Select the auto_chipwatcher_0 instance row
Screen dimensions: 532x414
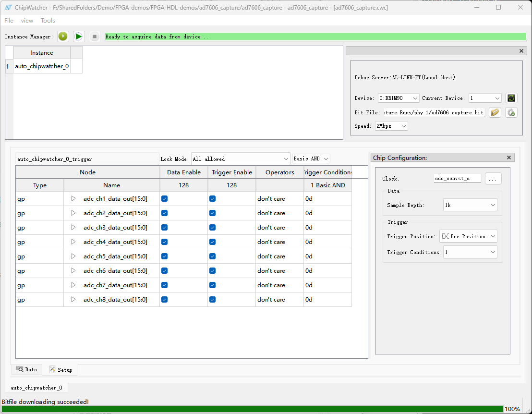coord(42,66)
